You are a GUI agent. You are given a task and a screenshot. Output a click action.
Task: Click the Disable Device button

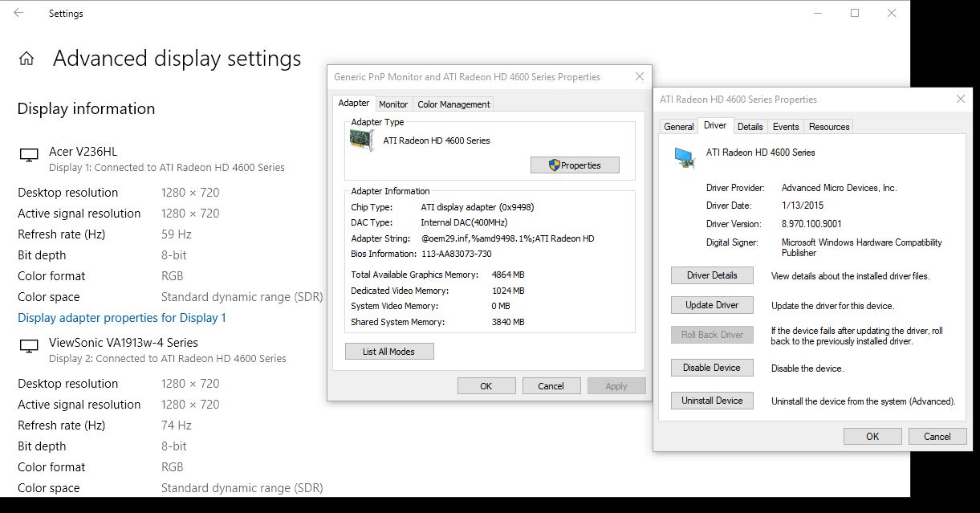[712, 368]
